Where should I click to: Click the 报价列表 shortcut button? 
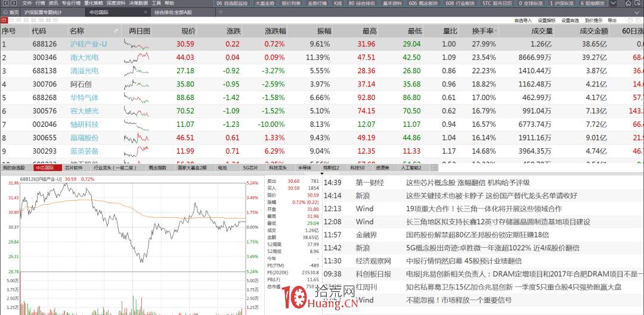pos(291,4)
